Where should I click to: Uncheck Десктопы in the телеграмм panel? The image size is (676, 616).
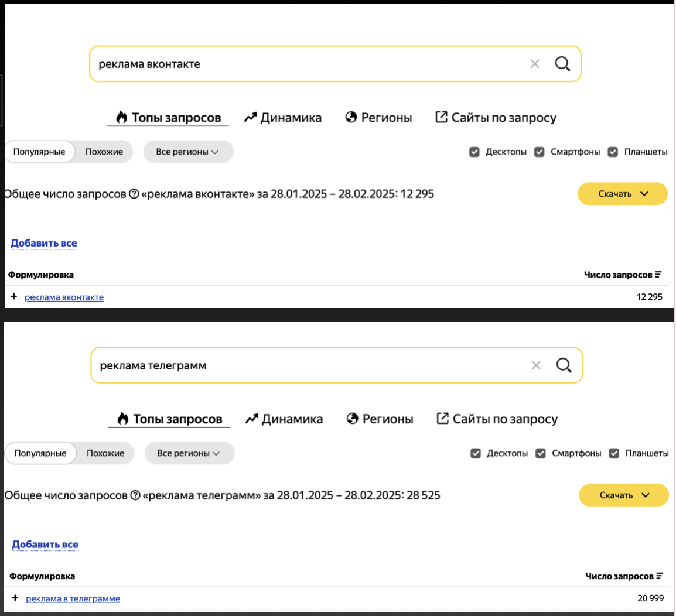476,453
